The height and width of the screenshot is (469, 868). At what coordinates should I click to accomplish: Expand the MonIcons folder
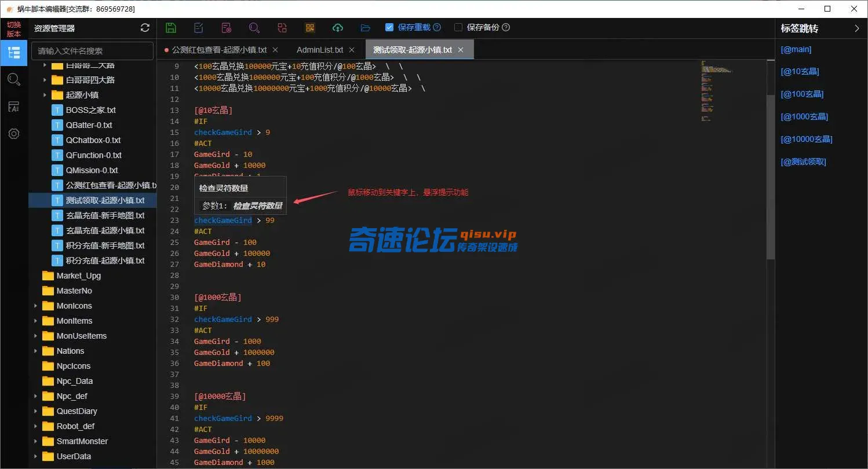(36, 306)
